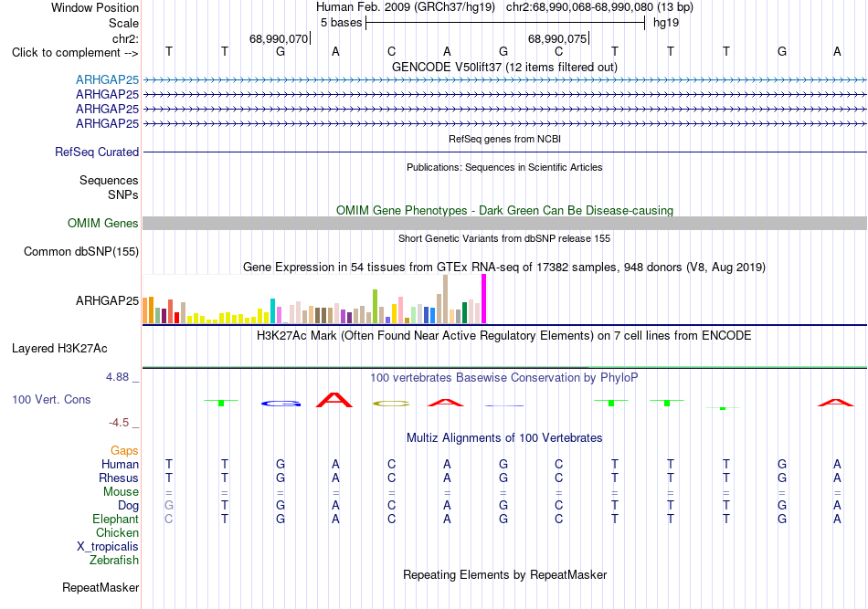
Task: Click the RepeatMasker side label
Action: pos(101,587)
